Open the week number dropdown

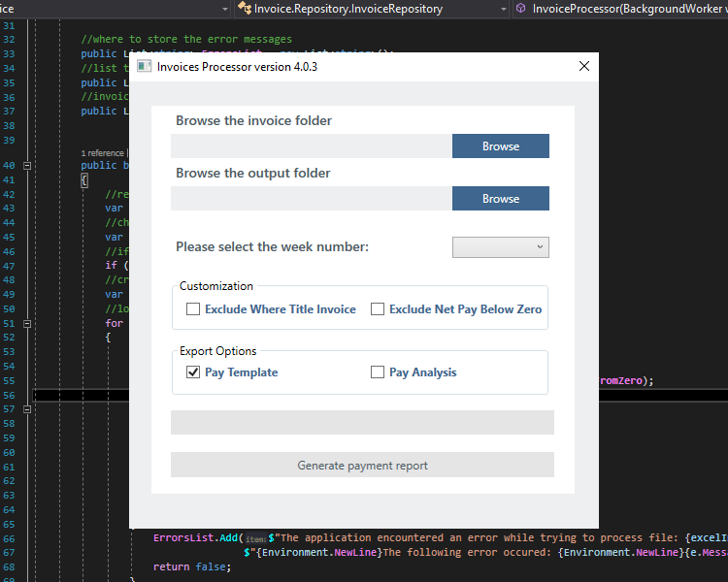(x=501, y=247)
